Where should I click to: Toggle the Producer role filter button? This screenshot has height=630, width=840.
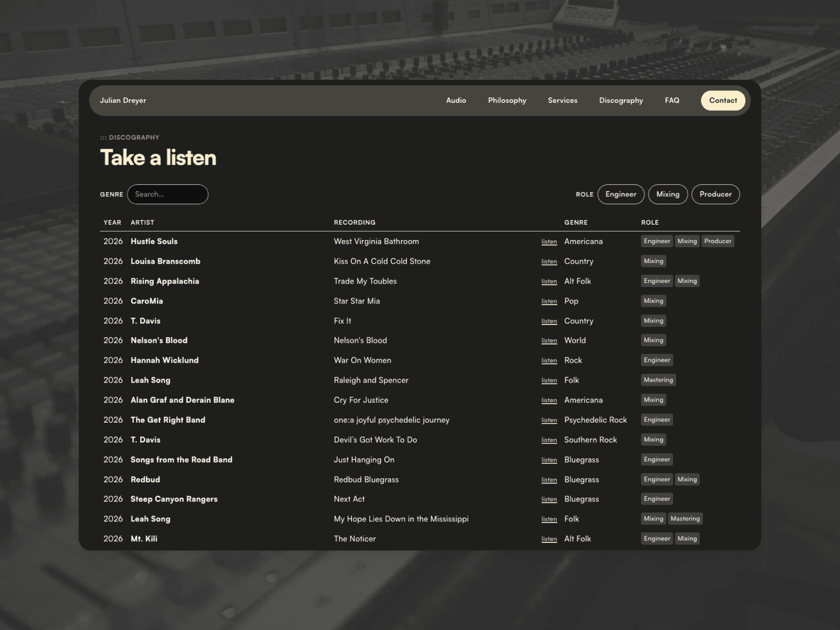click(x=716, y=194)
